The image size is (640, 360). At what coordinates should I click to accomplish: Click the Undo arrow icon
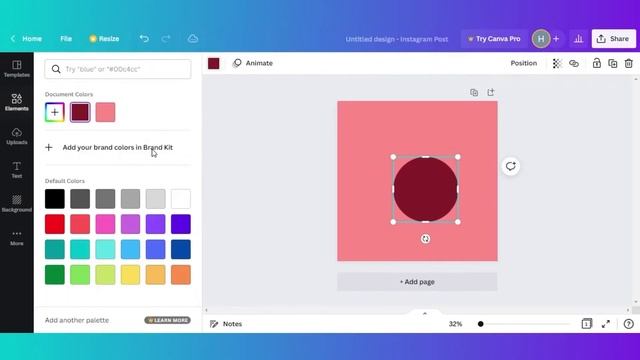[x=144, y=39]
